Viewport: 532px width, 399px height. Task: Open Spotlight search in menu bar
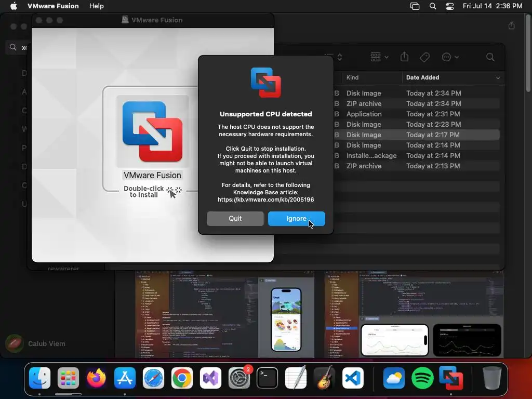(433, 6)
